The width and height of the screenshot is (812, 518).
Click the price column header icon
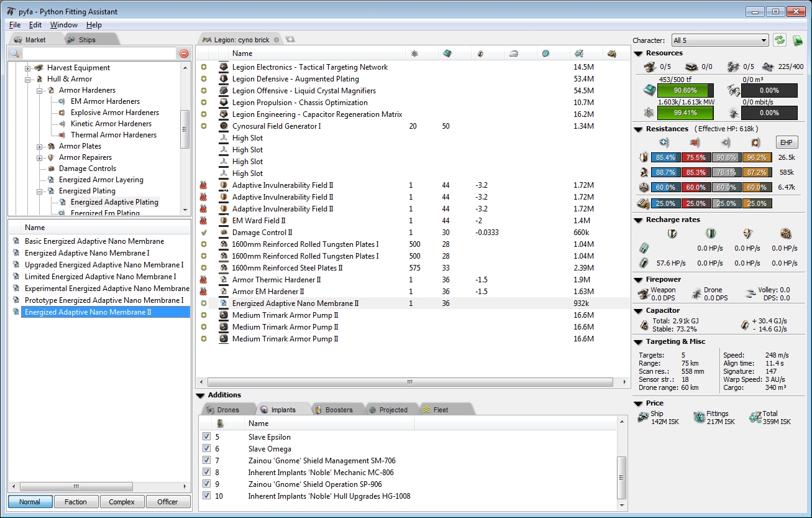[579, 54]
